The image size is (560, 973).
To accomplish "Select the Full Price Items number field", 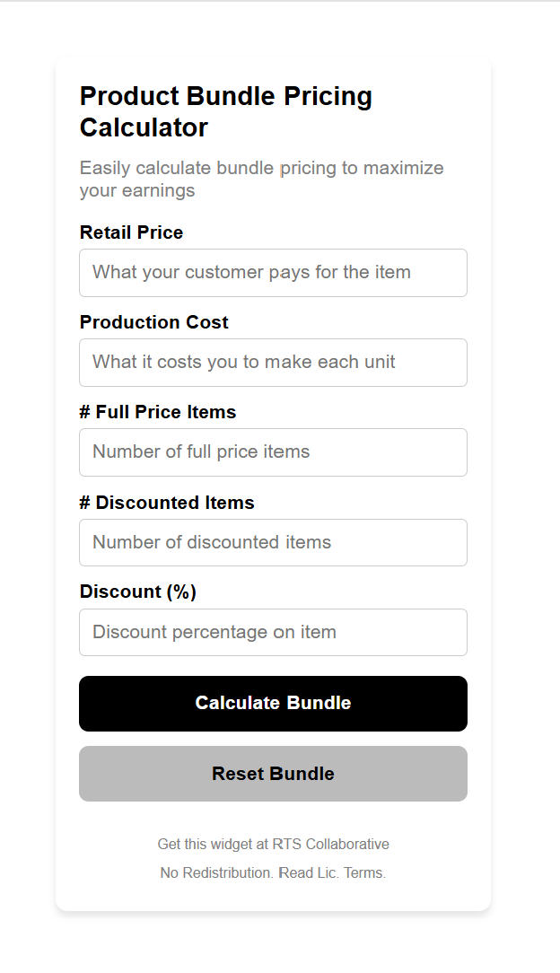I will tap(273, 452).
